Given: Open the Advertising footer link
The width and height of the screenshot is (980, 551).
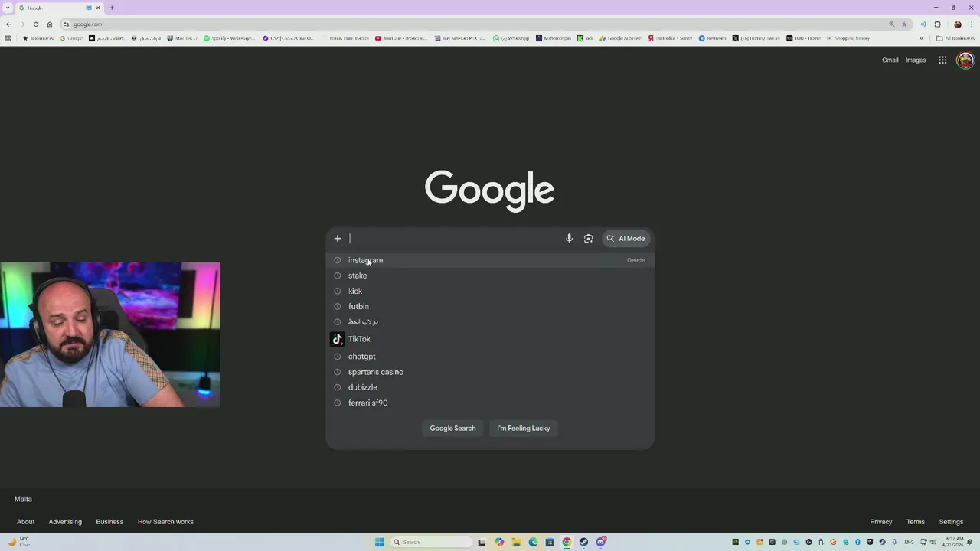Looking at the screenshot, I should click(65, 522).
